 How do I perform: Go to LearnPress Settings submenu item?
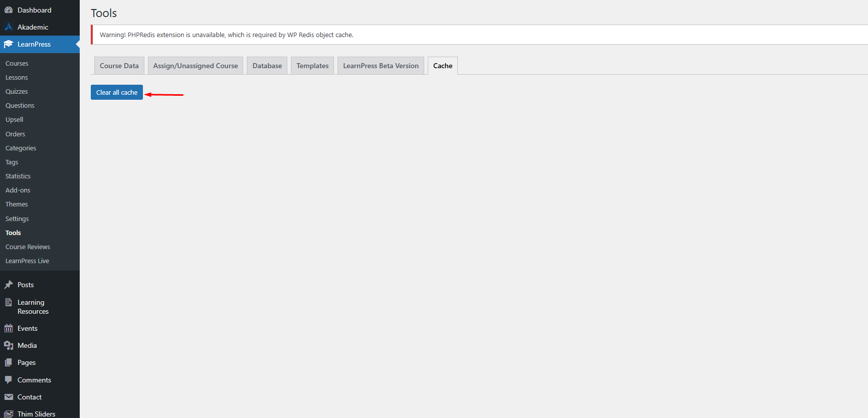(x=17, y=219)
